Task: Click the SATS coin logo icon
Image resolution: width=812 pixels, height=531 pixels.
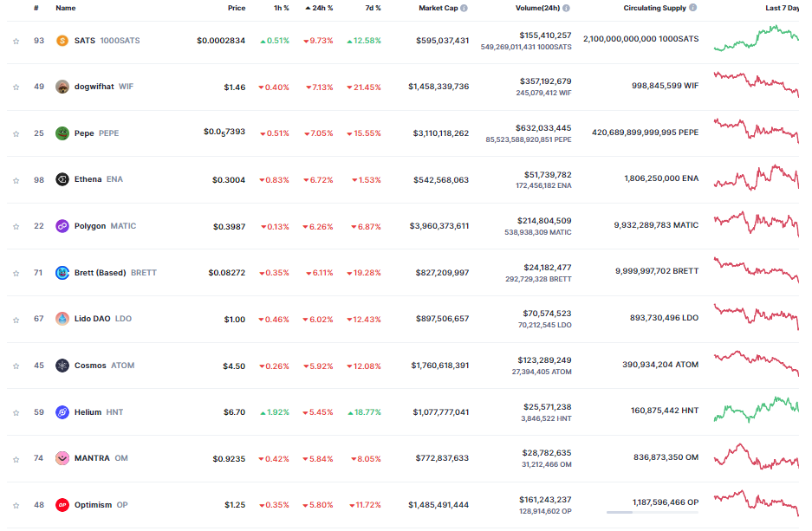Action: click(62, 41)
